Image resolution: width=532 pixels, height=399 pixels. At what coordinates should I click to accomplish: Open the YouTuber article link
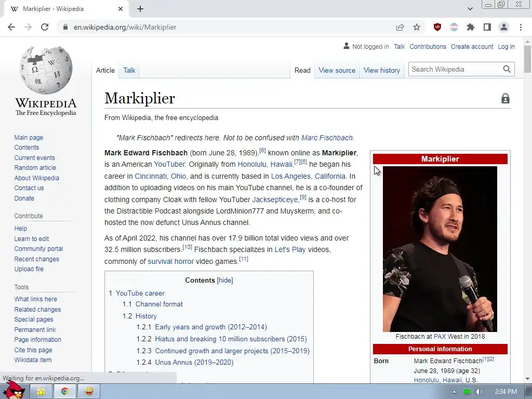[169, 164]
